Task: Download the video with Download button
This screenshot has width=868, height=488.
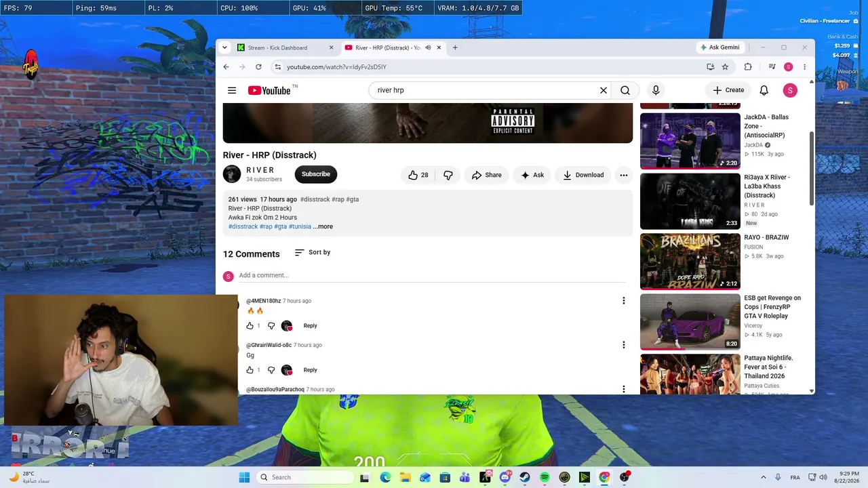Action: pos(583,175)
